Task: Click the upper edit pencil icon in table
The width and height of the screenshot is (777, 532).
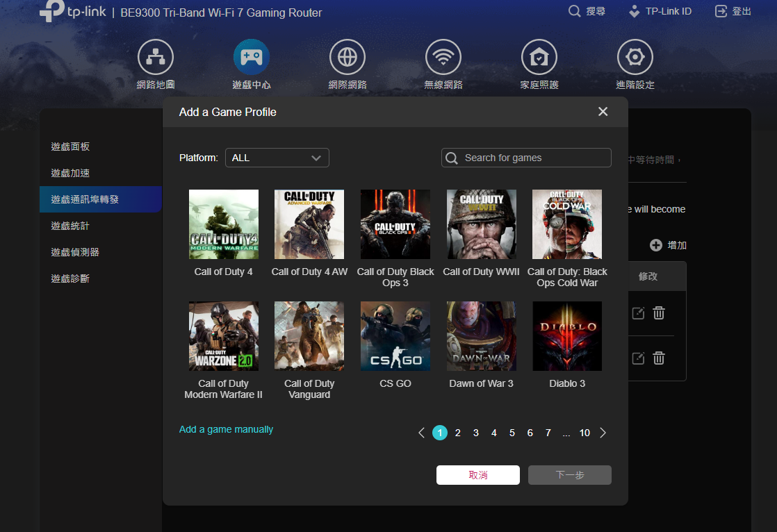Action: coord(638,313)
